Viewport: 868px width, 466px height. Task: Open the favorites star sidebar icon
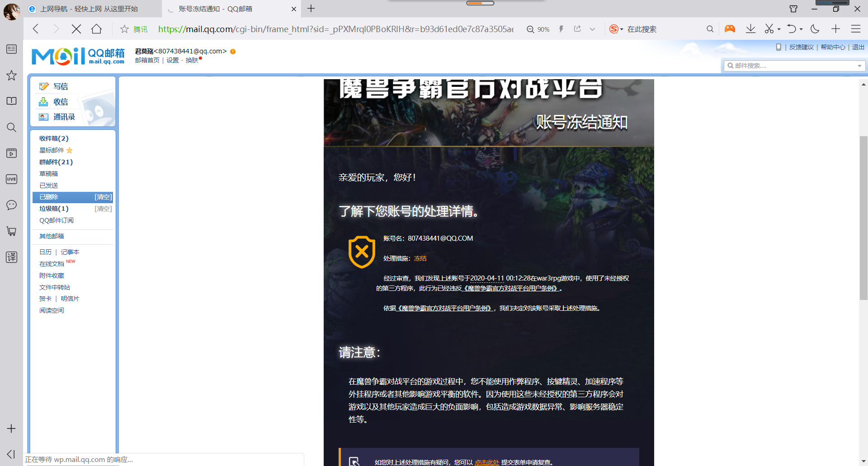pyautogui.click(x=12, y=75)
